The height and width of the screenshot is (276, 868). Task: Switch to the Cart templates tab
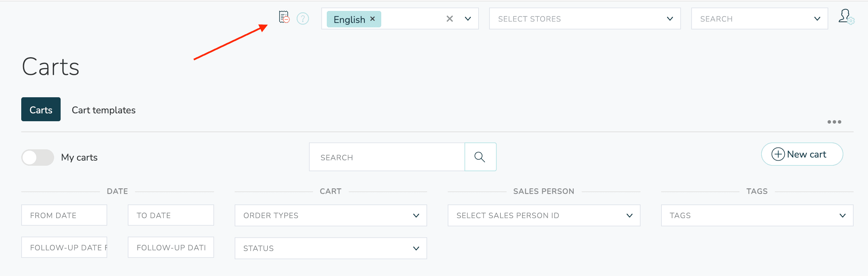[103, 110]
